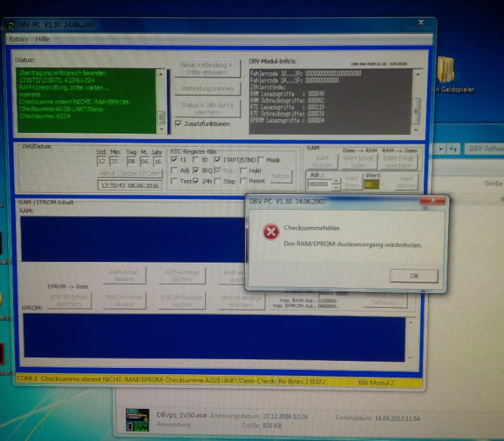This screenshot has width=504, height=441.
Task: Toggle the t1 RTC register bit
Action: 175,160
